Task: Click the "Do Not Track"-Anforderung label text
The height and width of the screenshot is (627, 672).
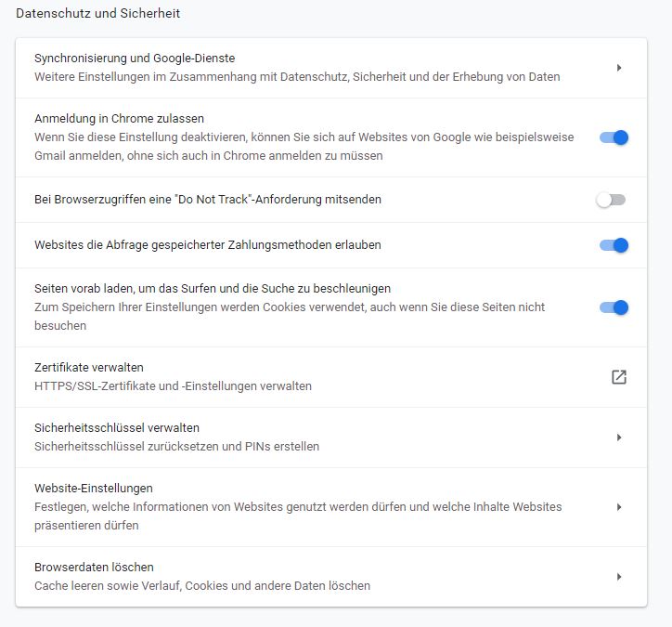Action: pyautogui.click(x=208, y=200)
